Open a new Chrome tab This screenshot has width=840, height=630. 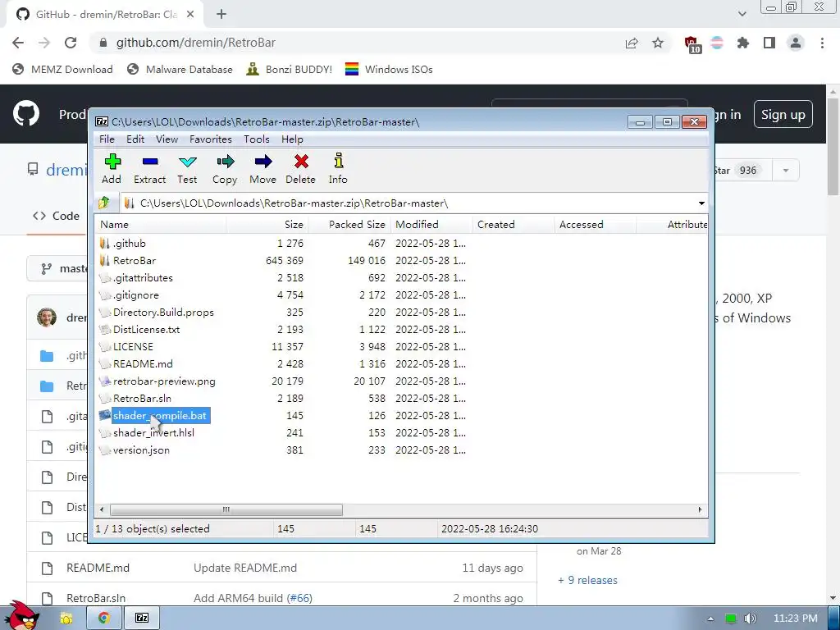[x=221, y=14]
